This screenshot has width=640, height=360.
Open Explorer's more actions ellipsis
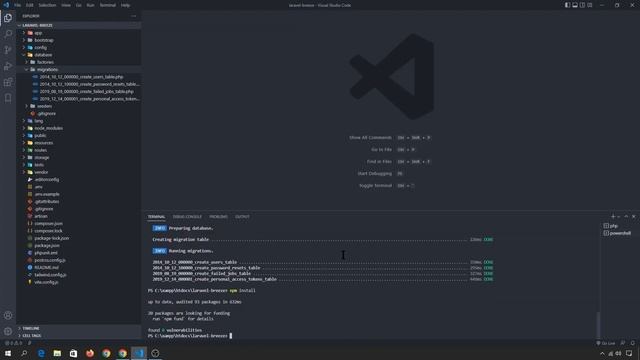133,16
